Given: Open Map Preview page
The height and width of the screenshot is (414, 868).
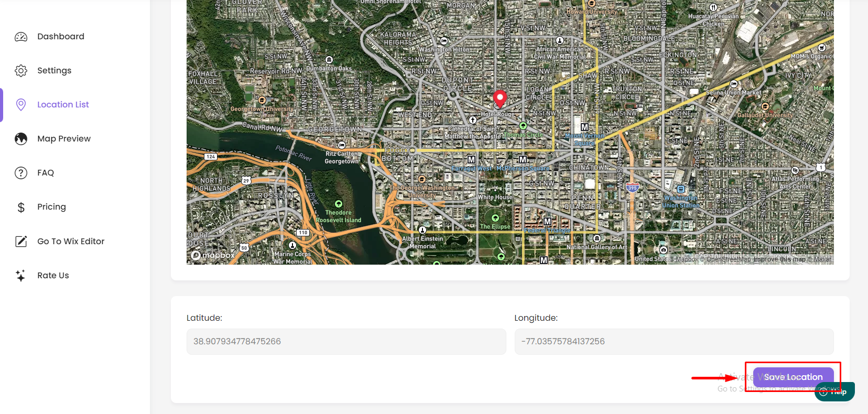Looking at the screenshot, I should click(x=64, y=139).
